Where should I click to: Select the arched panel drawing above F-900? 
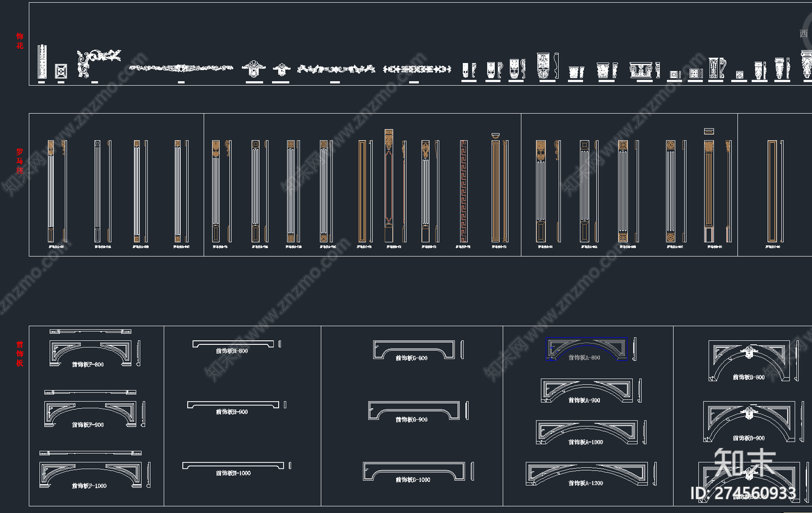pyautogui.click(x=90, y=414)
